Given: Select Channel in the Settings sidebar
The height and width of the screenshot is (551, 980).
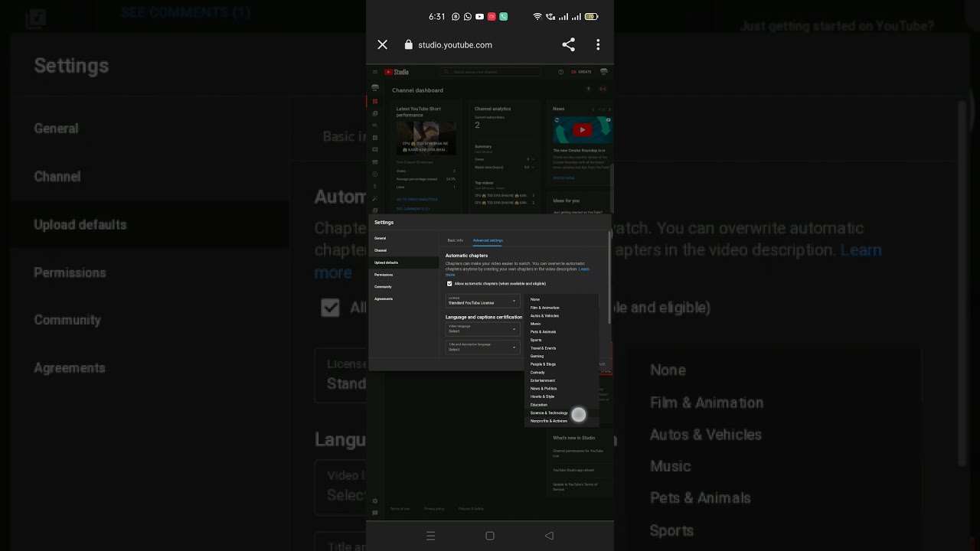Looking at the screenshot, I should click(x=403, y=250).
